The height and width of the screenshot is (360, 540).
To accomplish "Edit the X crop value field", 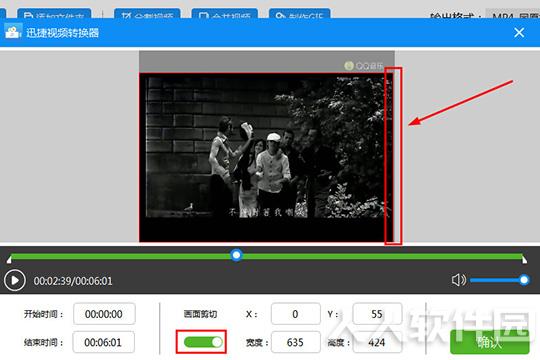I will tap(295, 314).
